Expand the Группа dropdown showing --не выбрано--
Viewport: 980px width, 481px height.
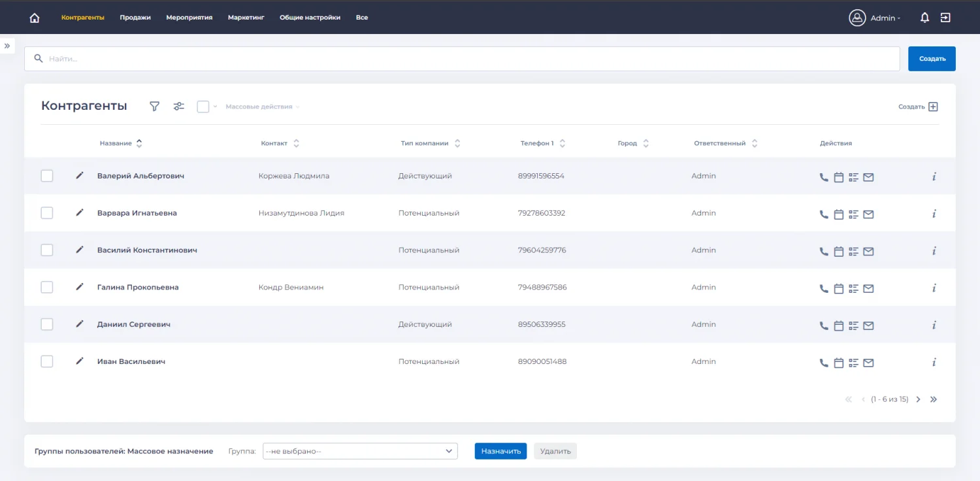[x=360, y=451]
